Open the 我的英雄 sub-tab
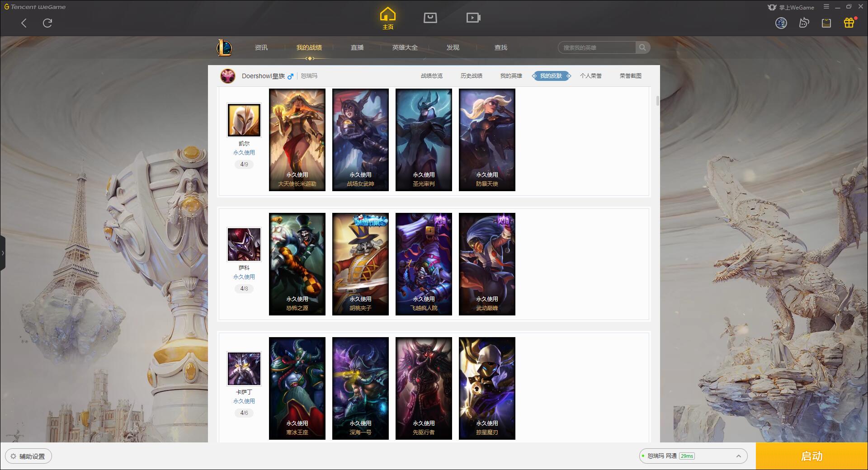The image size is (868, 470). 511,76
